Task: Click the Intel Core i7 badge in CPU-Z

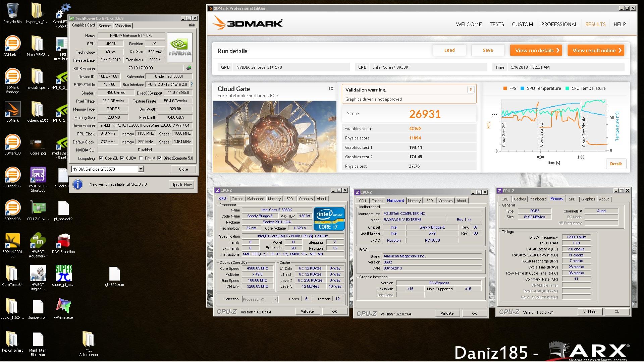Action: click(329, 219)
